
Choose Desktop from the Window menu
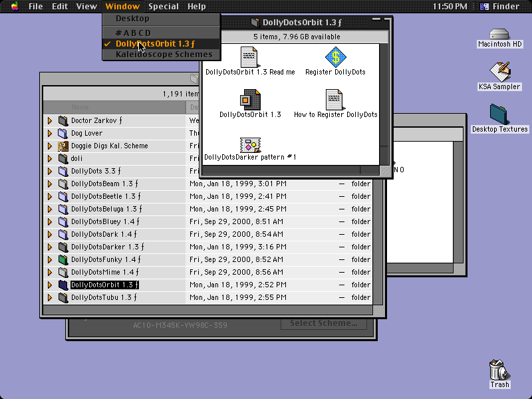162,19
